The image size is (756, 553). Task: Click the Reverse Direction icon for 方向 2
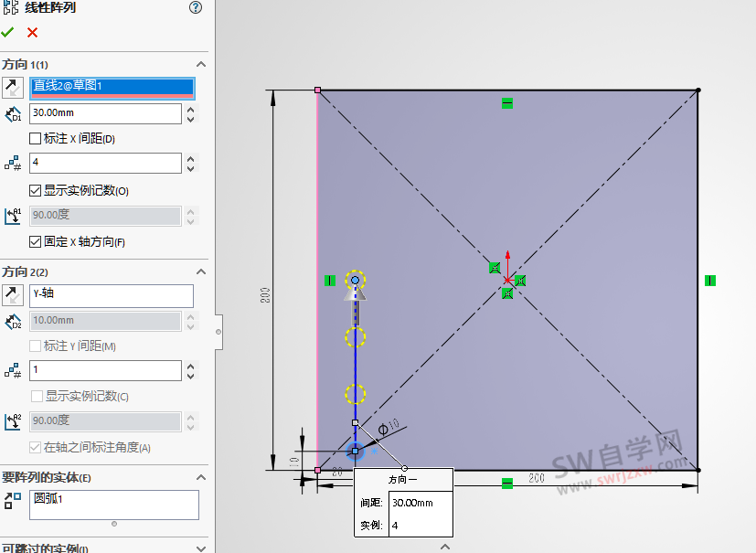coord(13,295)
